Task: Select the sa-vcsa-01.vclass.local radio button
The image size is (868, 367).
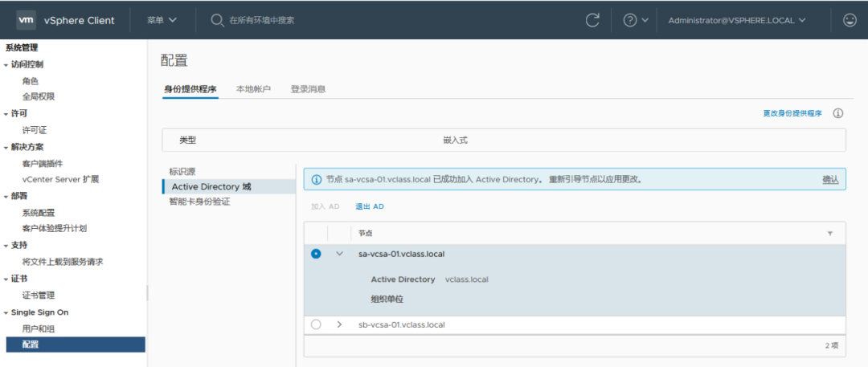Action: click(316, 254)
